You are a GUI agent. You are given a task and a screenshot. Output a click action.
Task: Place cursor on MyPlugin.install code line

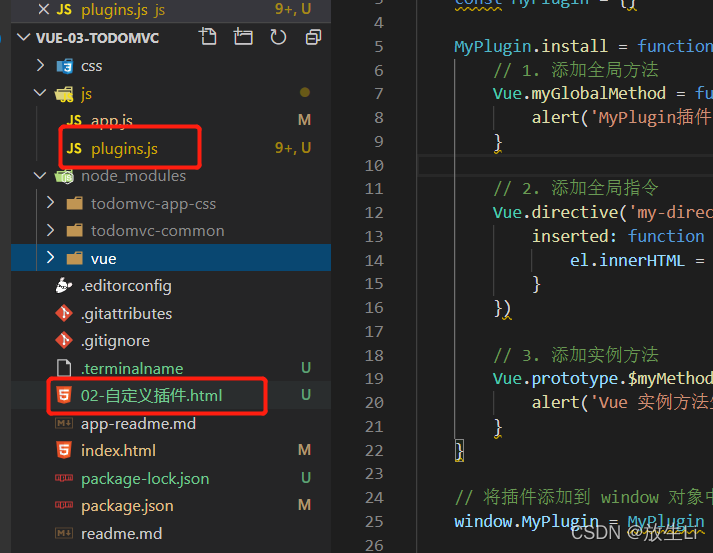tap(583, 46)
